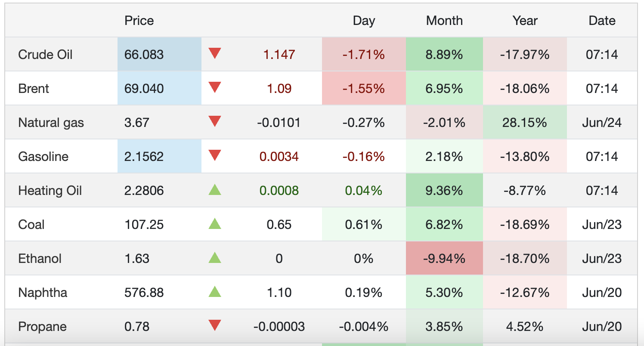This screenshot has width=644, height=346.
Task: Click the green up arrow in Ethanol row
Action: pos(214,258)
